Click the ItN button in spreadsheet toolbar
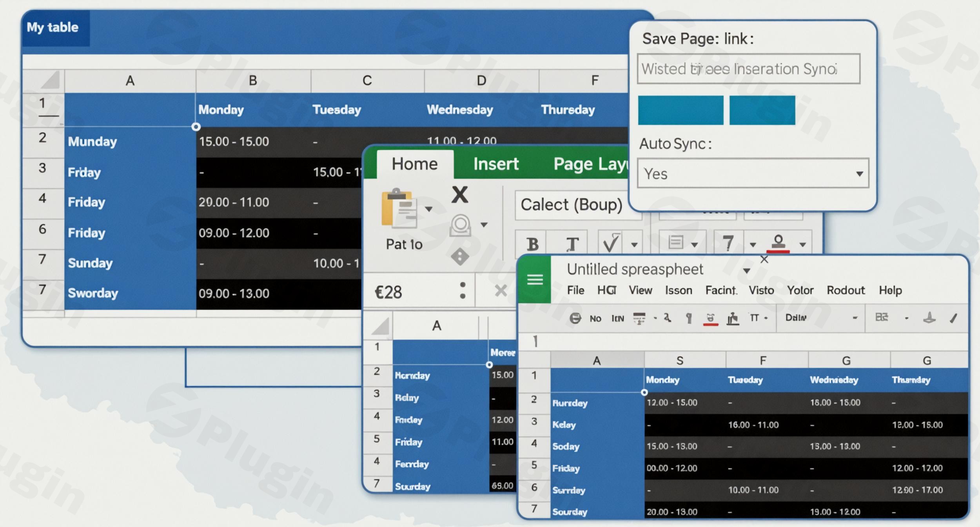Screen dimensions: 980x527 coord(617,318)
